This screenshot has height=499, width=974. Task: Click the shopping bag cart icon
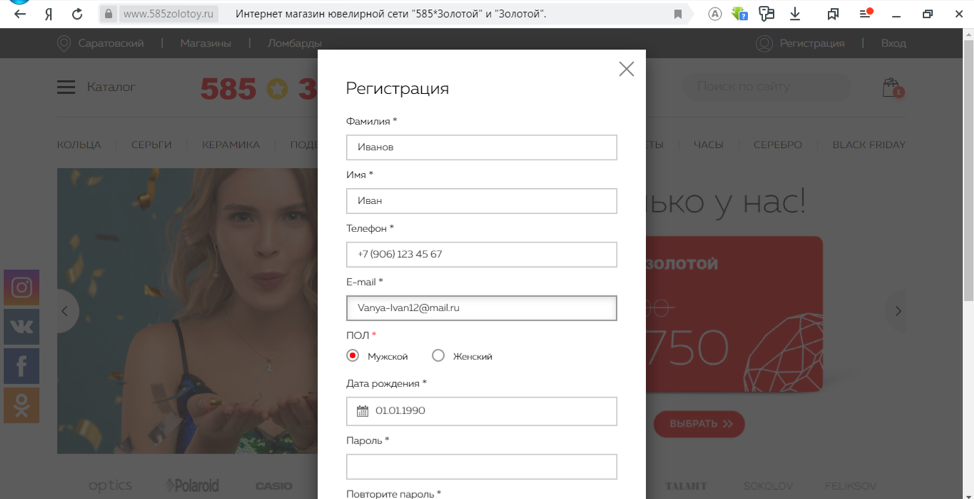coord(891,88)
